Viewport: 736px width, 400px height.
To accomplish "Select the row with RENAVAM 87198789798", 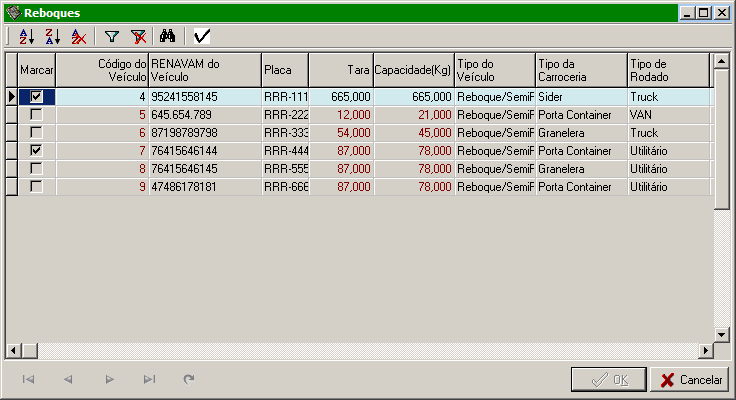I will 204,133.
